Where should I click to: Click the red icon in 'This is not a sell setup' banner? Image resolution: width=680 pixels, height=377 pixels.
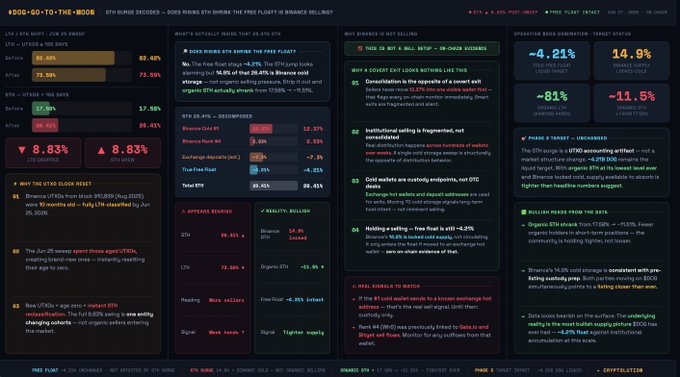coord(360,49)
